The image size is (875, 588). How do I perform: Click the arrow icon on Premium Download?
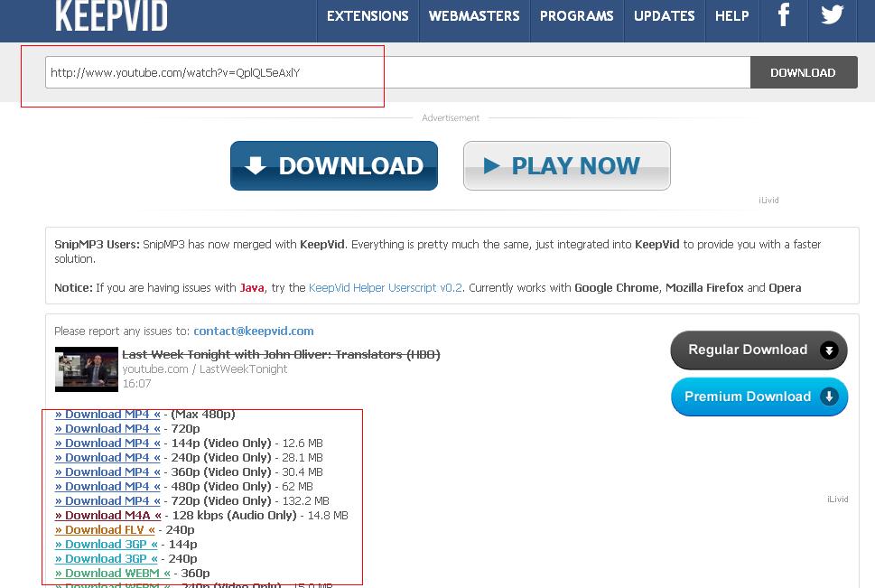click(829, 397)
